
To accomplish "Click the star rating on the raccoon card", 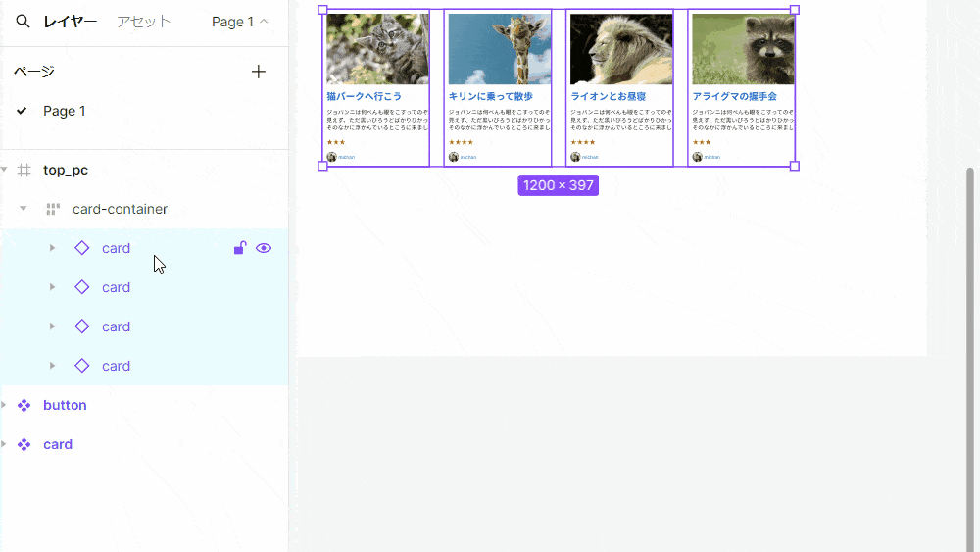I will (x=702, y=142).
